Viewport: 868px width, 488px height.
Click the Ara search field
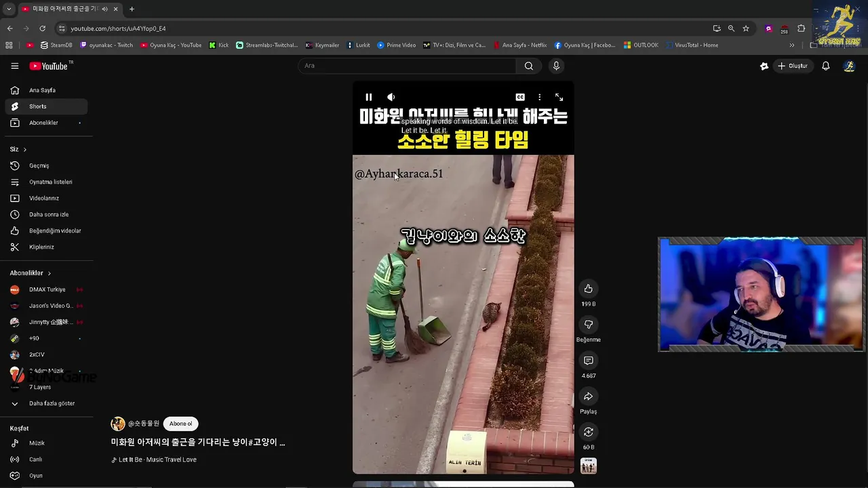[x=407, y=66]
